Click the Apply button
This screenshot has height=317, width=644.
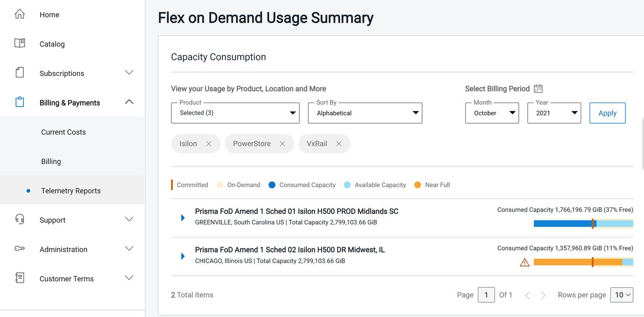click(x=607, y=113)
